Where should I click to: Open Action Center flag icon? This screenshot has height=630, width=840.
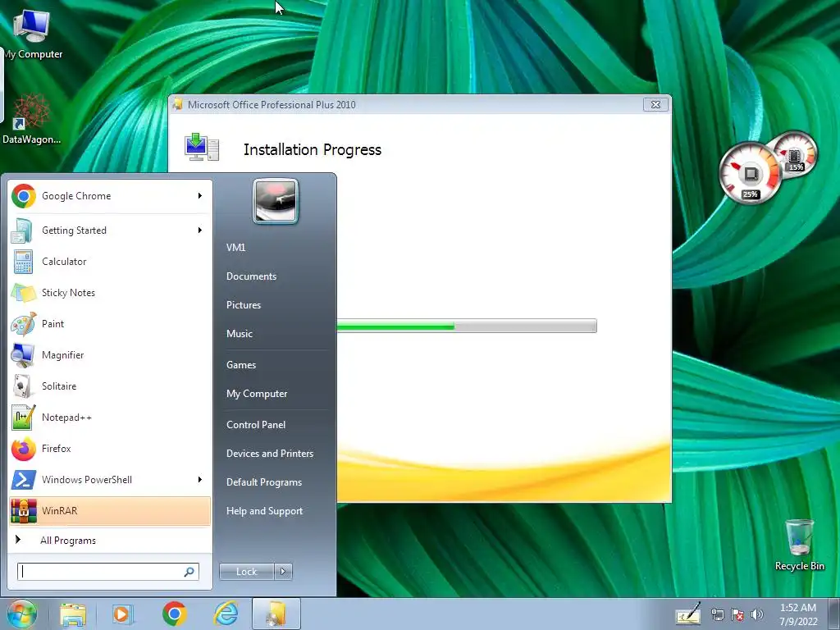(x=737, y=615)
